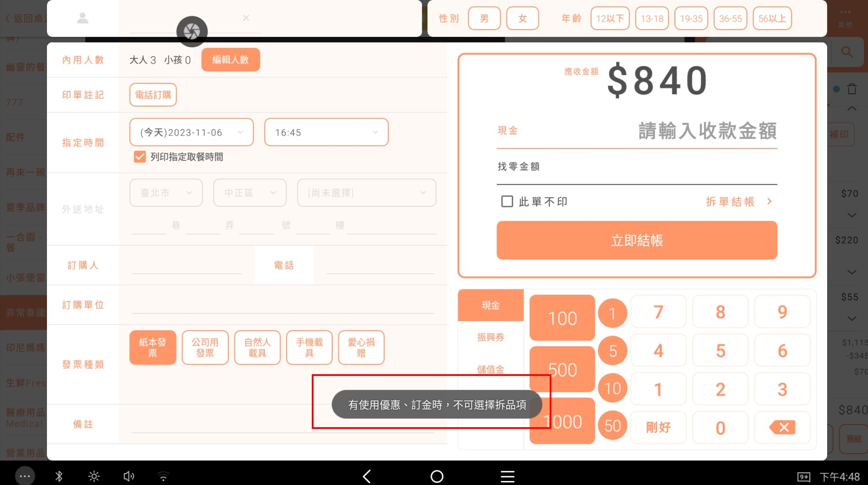This screenshot has width=868, height=485.
Task: Open the brightness settings sun icon
Action: point(94,476)
